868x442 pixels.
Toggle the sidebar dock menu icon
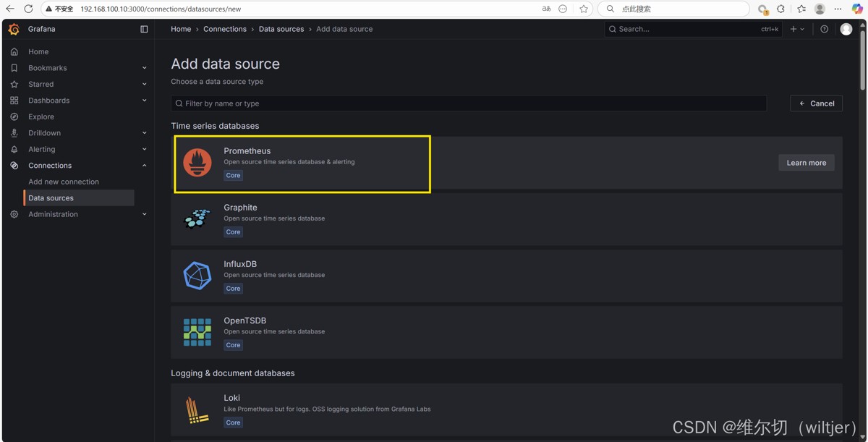[144, 29]
